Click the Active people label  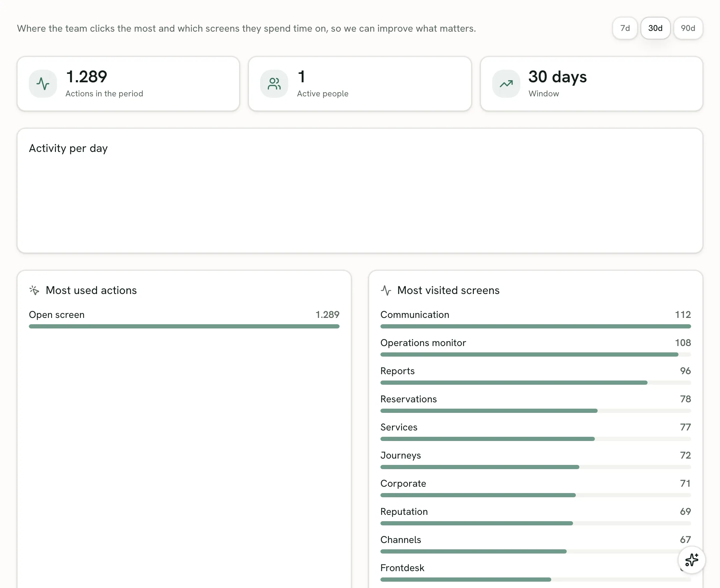coord(323,94)
